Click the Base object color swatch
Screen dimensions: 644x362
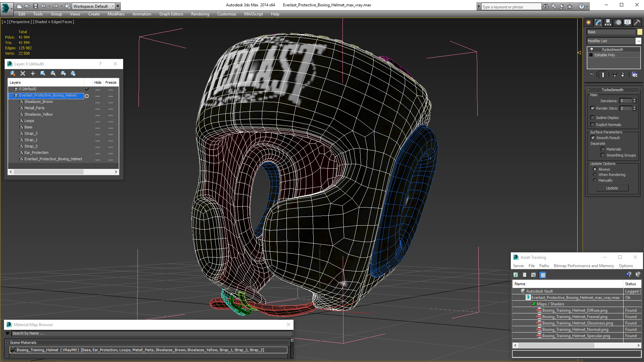coord(640,32)
